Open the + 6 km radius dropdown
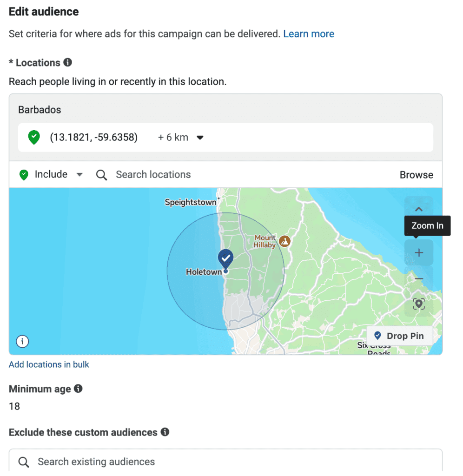Image resolution: width=463 pixels, height=476 pixels. pyautogui.click(x=181, y=138)
